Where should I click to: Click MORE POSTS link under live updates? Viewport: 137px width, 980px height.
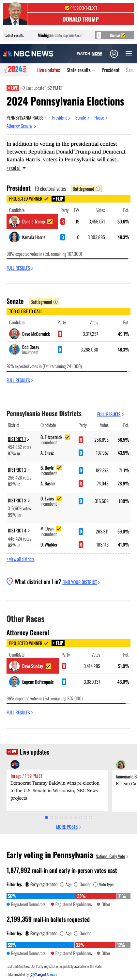(x=68, y=827)
